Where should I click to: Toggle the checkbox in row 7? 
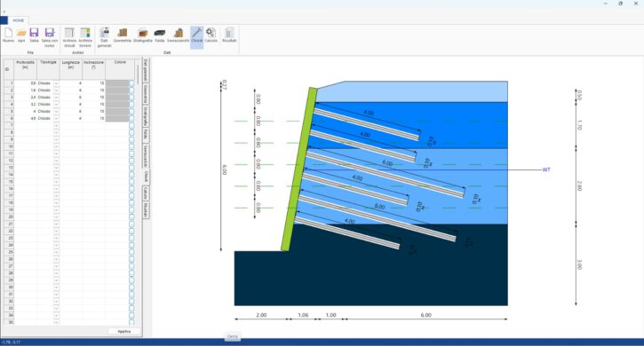click(131, 125)
